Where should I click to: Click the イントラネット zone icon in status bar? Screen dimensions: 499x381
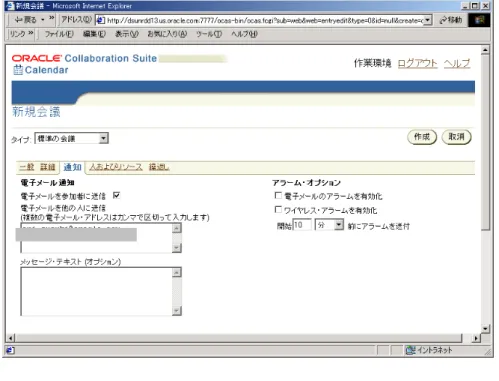click(x=410, y=350)
